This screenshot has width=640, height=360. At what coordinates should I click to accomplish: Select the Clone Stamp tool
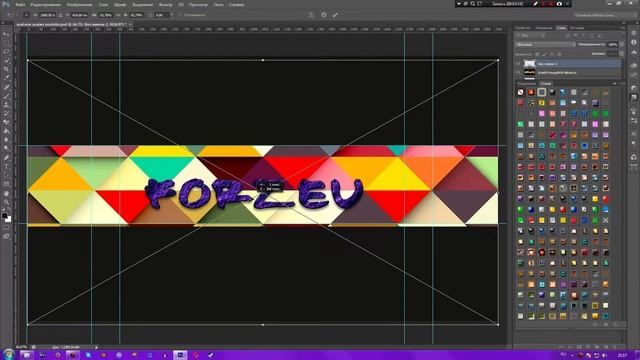tap(6, 104)
